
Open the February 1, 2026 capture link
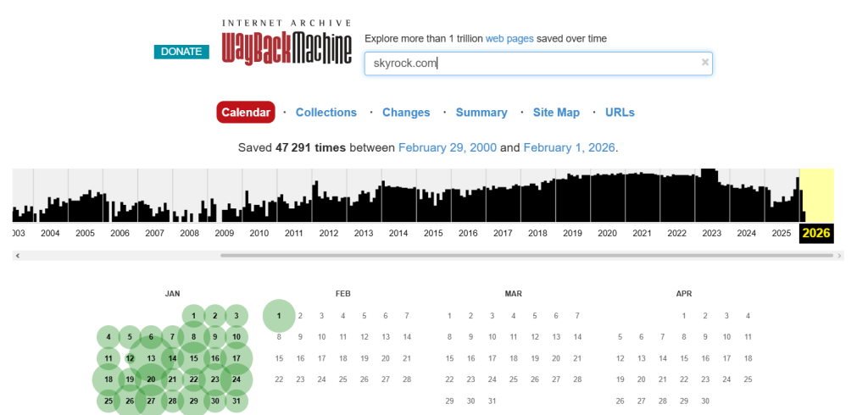point(569,147)
